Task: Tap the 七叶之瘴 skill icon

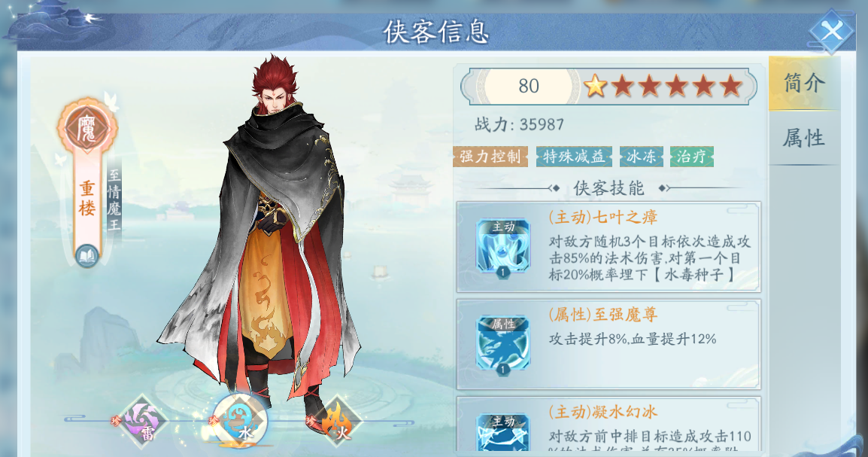Action: (x=503, y=246)
